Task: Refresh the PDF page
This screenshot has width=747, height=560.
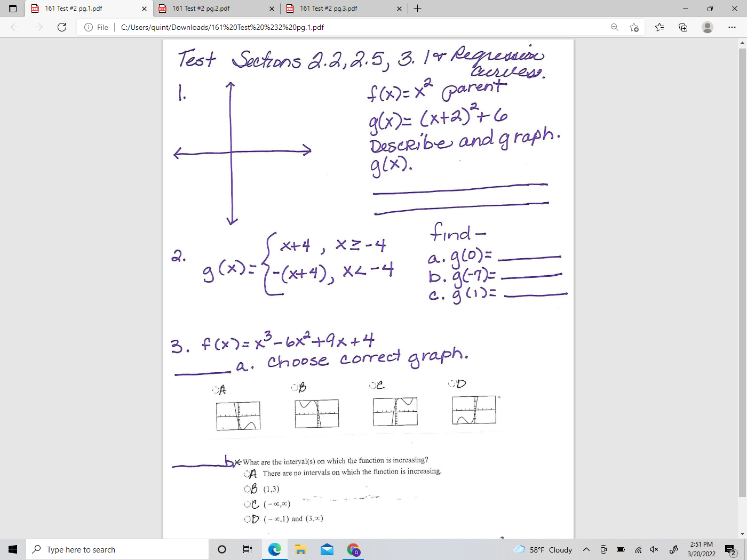Action: (x=62, y=27)
